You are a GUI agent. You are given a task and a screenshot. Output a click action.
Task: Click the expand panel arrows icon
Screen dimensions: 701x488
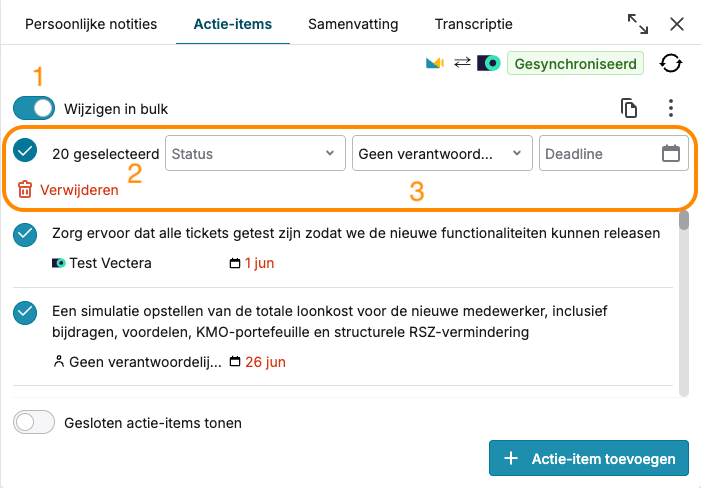(638, 24)
